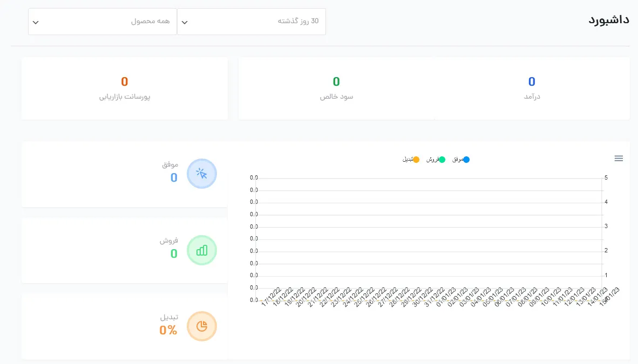Open the همه محصول product dropdown
The width and height of the screenshot is (638, 364).
pyautogui.click(x=103, y=22)
